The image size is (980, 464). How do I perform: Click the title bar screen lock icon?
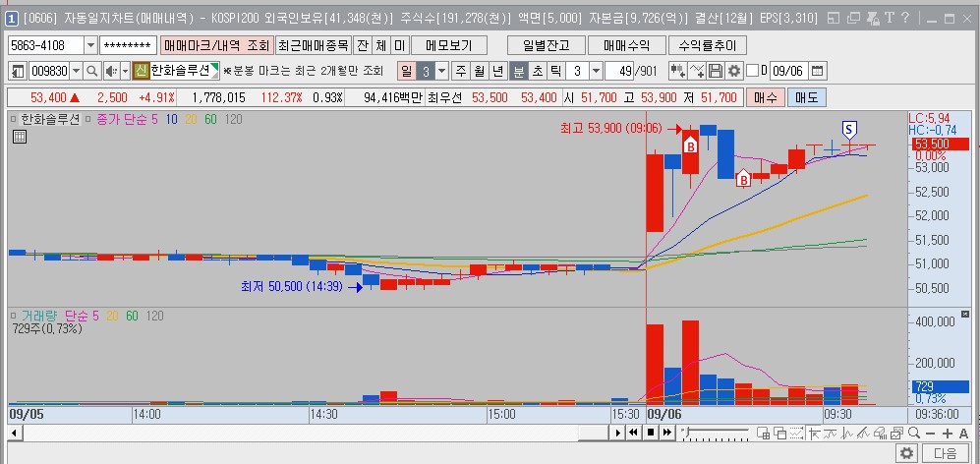tap(873, 18)
